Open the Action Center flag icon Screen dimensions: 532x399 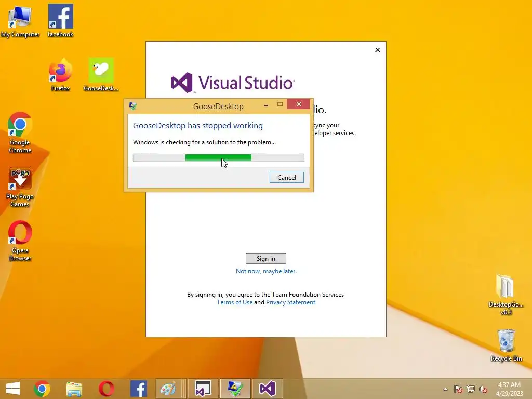[x=458, y=389]
